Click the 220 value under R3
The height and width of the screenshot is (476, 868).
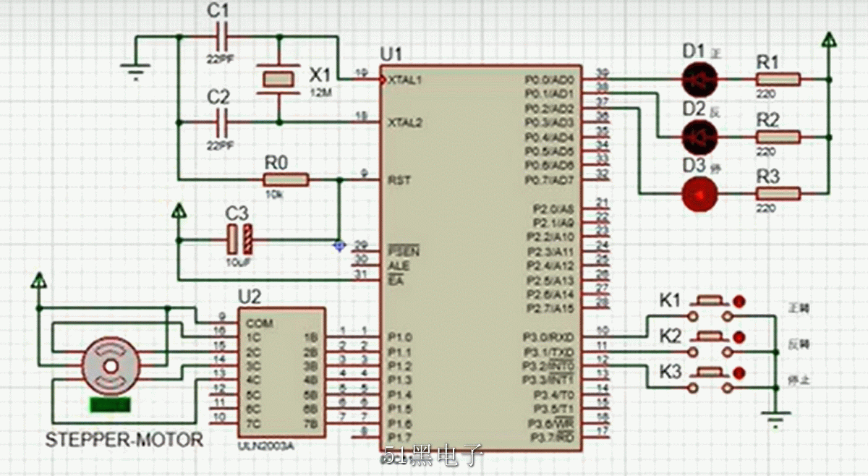(766, 209)
